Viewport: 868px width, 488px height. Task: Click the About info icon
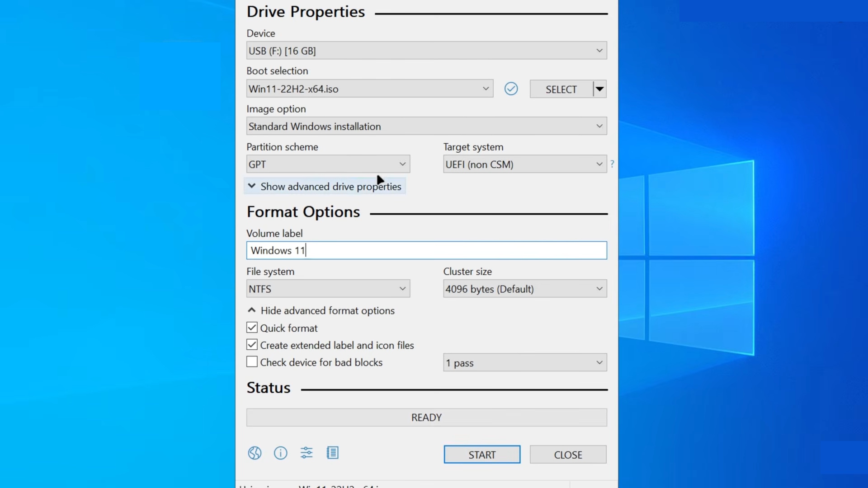click(280, 453)
